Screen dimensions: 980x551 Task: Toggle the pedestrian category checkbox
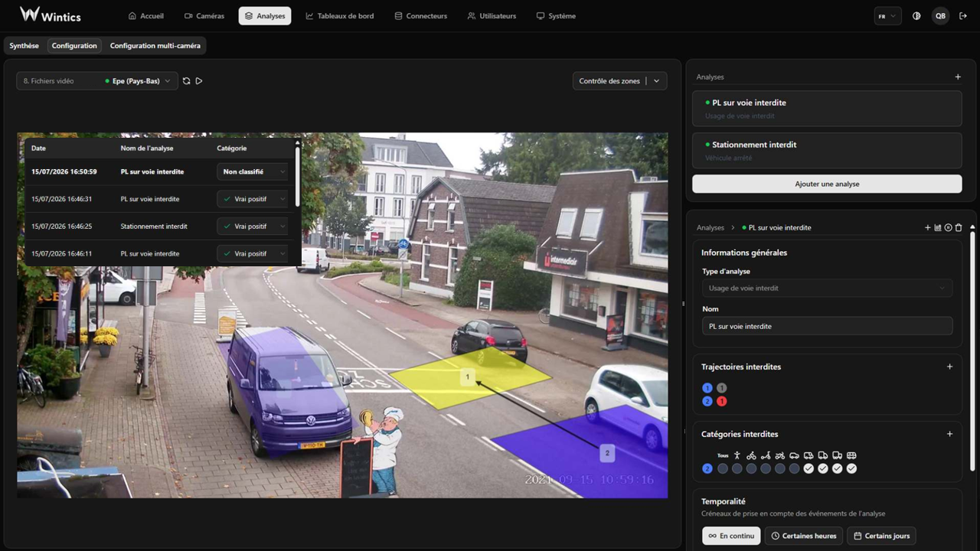tap(737, 468)
